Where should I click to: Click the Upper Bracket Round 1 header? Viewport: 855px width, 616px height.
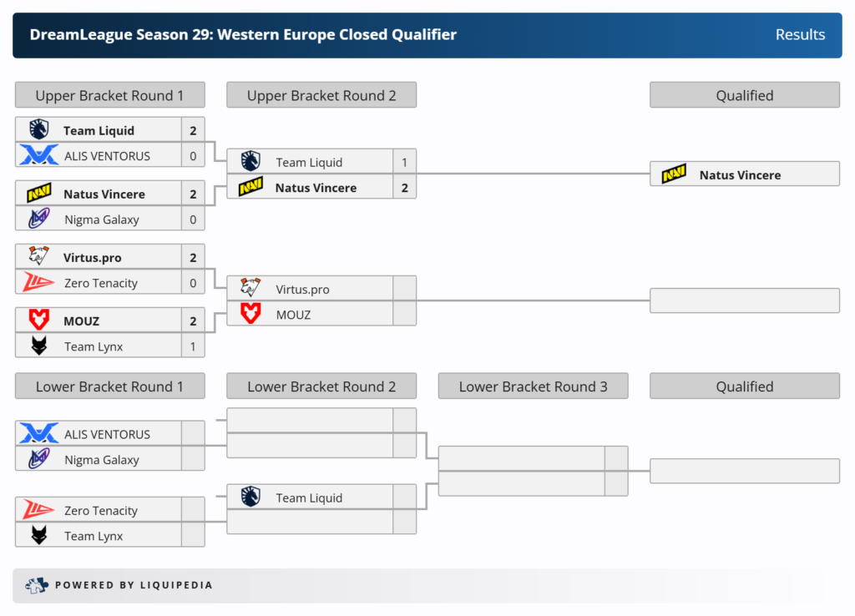(x=109, y=95)
